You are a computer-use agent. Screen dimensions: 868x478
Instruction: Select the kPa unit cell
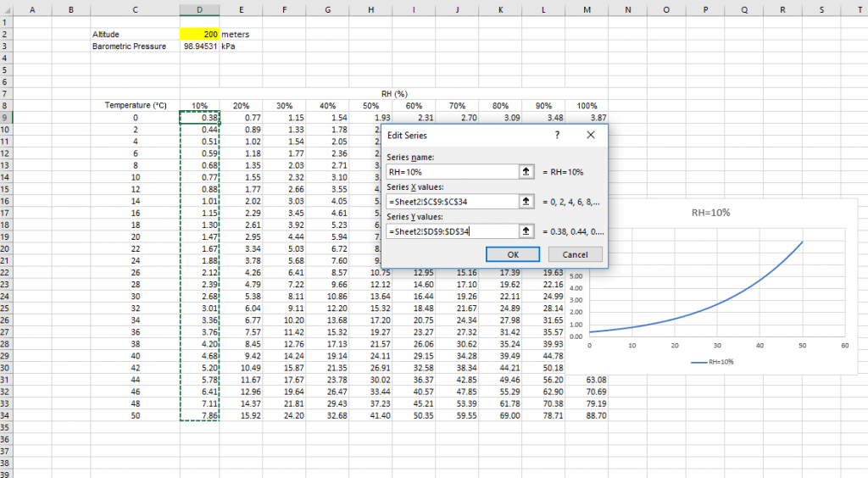point(241,47)
